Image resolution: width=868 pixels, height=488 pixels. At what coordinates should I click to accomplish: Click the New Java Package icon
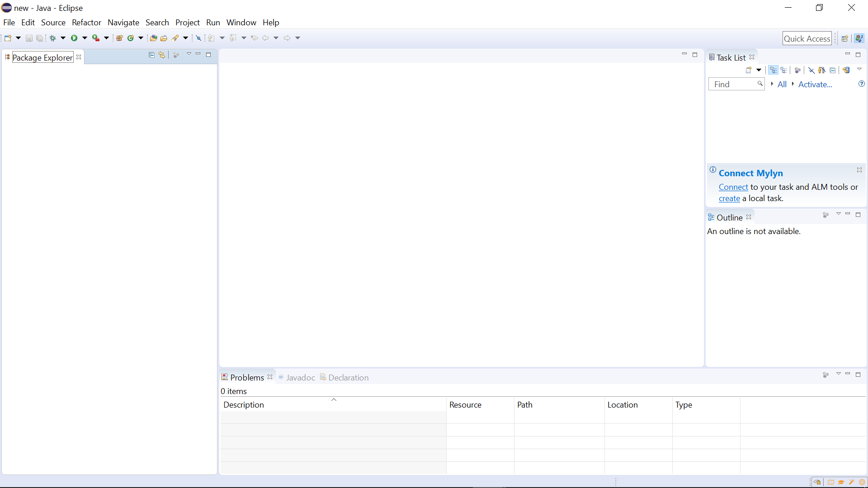coord(119,38)
